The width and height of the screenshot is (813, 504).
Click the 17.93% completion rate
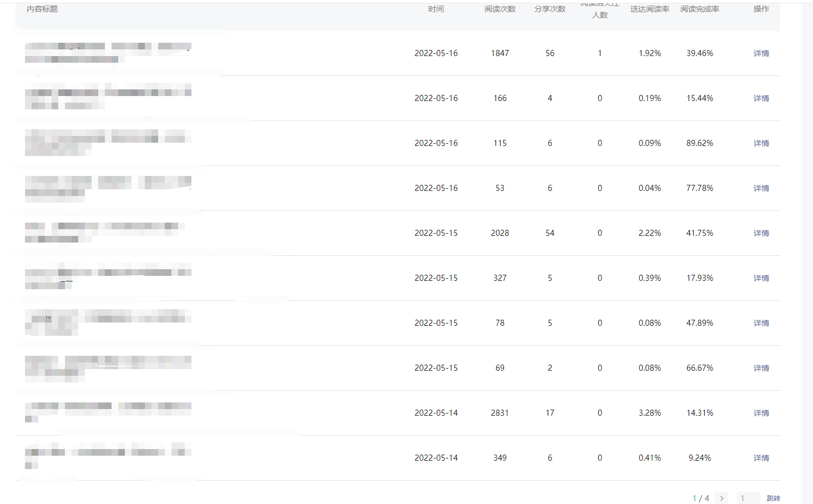click(x=700, y=278)
